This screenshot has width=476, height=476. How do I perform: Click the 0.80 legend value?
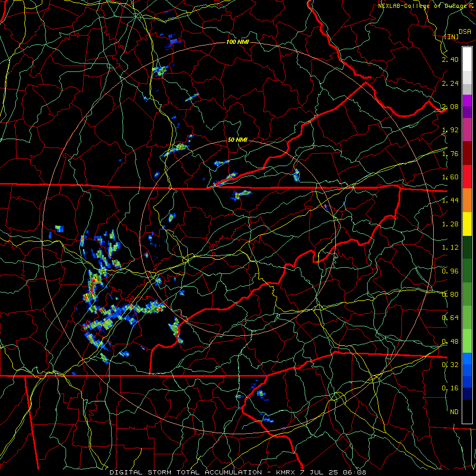[x=450, y=295]
